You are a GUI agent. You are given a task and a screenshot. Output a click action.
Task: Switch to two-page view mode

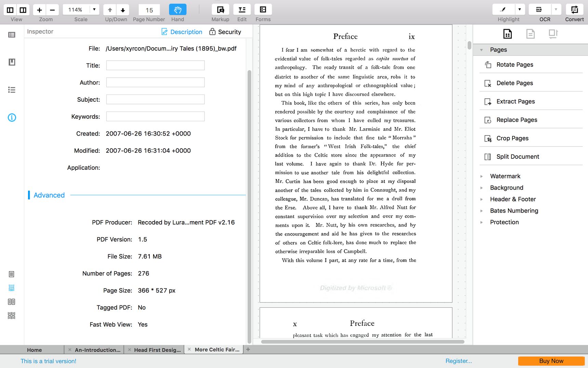(x=11, y=302)
